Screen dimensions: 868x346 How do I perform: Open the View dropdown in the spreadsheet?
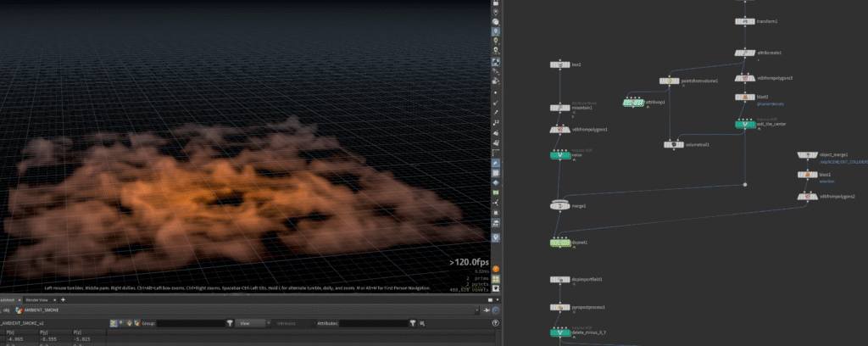click(x=250, y=323)
